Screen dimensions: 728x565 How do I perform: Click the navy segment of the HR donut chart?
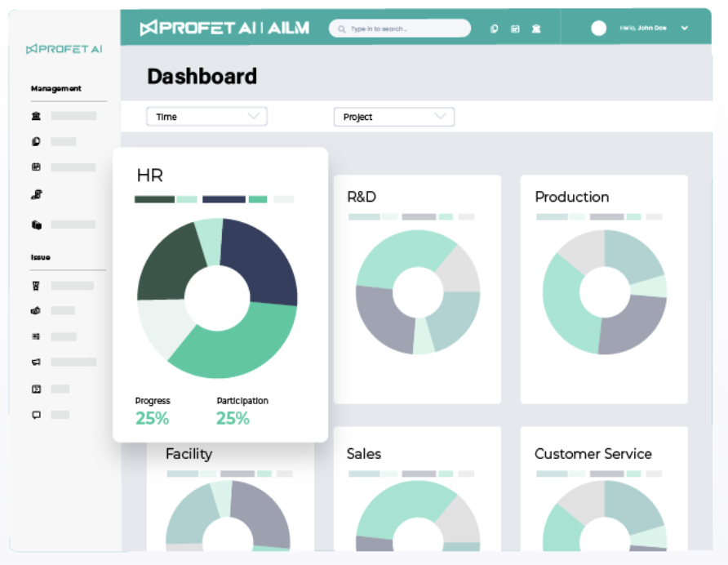[261, 257]
